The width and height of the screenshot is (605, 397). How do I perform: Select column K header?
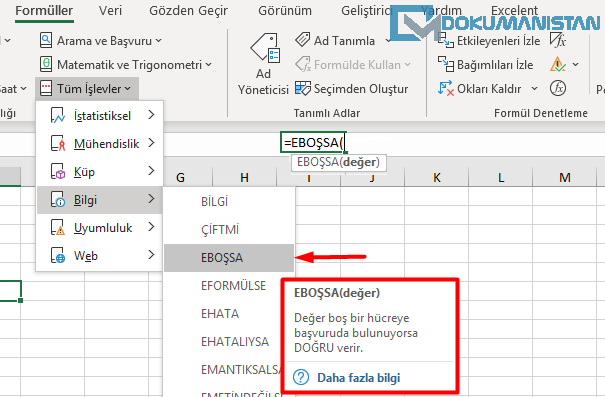tap(436, 177)
